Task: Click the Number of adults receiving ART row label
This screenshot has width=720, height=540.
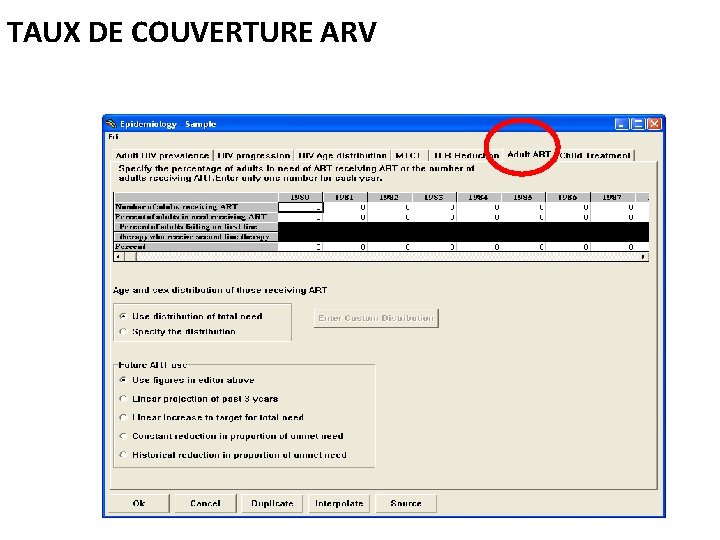Action: click(x=196, y=207)
